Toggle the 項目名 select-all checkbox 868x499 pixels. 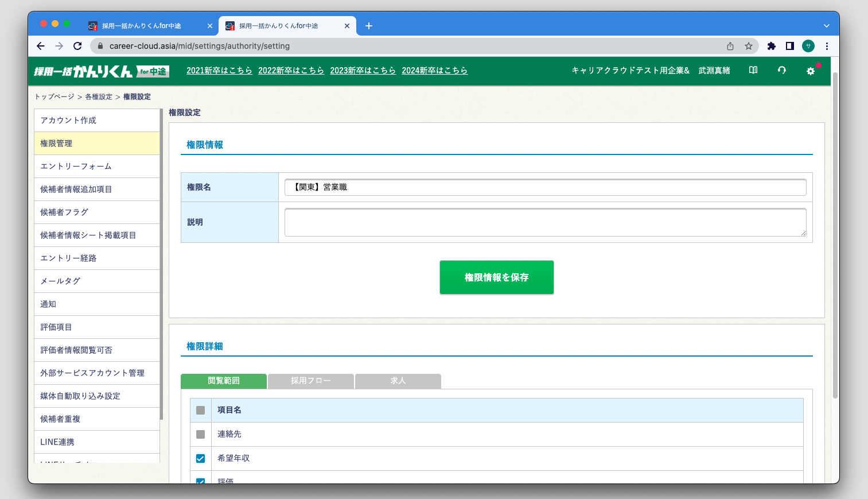pos(200,410)
